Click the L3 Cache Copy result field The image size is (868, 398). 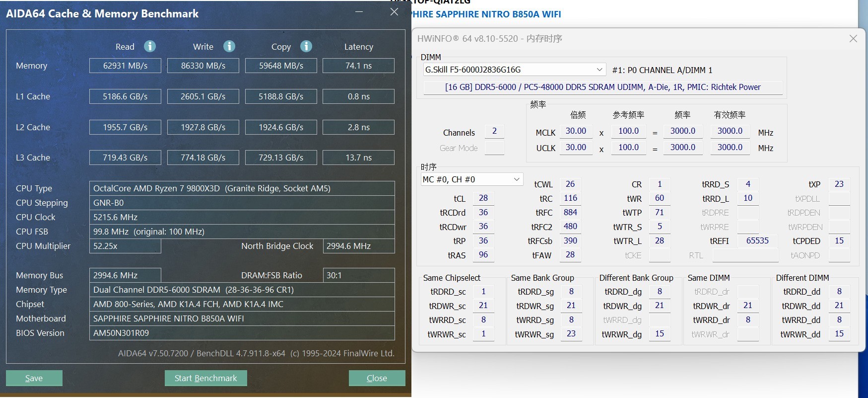click(x=281, y=158)
